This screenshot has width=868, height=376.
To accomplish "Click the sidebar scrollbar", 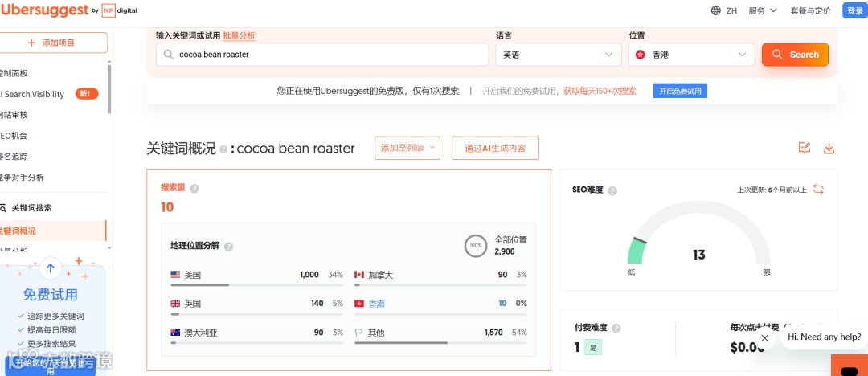I will pos(109,90).
